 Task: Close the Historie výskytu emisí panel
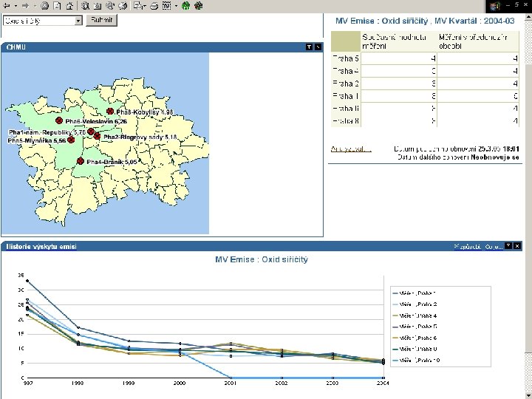point(517,246)
